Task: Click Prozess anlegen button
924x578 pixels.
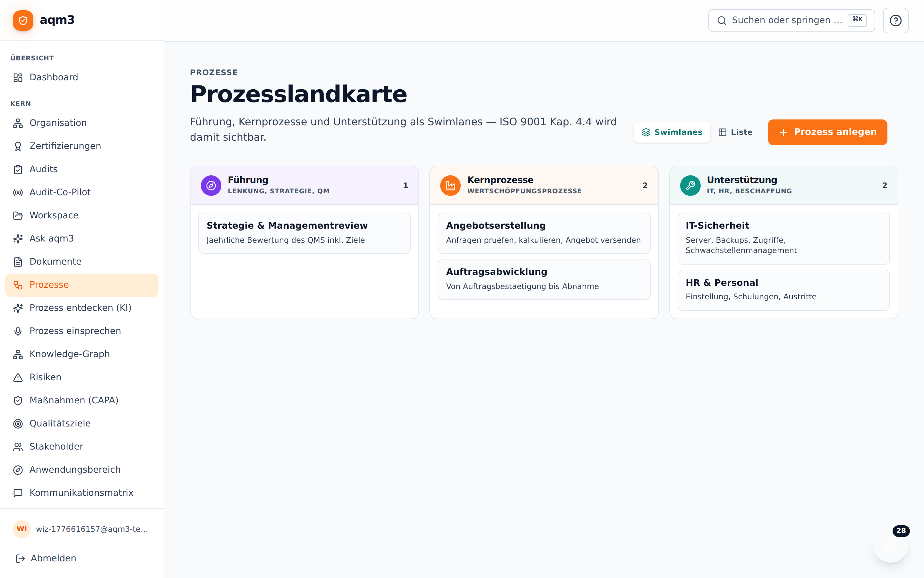Action: point(827,132)
